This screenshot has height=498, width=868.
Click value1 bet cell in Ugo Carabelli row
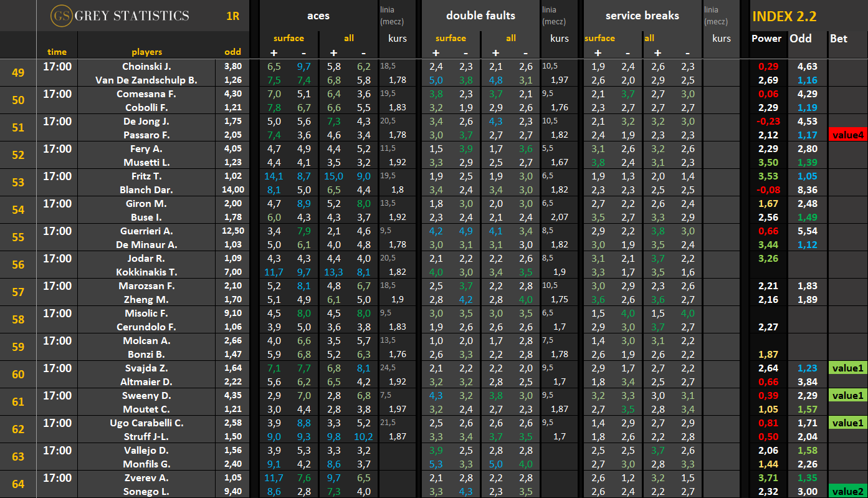tap(847, 423)
